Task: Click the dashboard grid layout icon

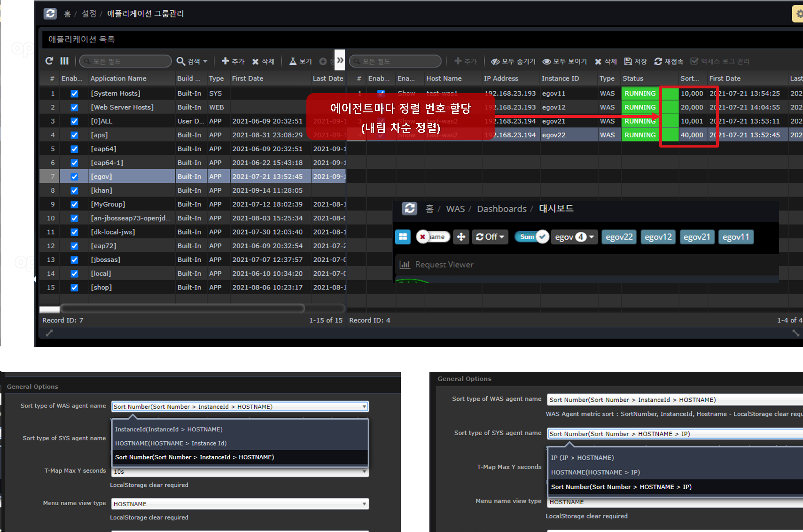Action: tap(403, 237)
